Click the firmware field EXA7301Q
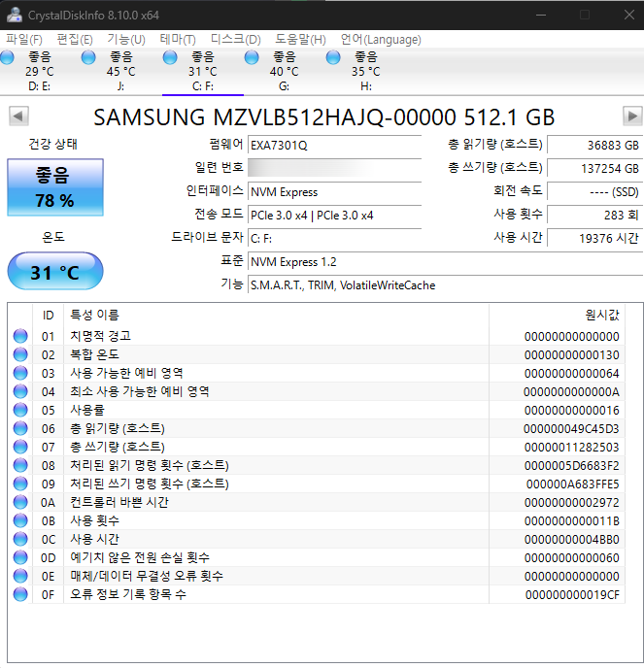 coord(334,146)
